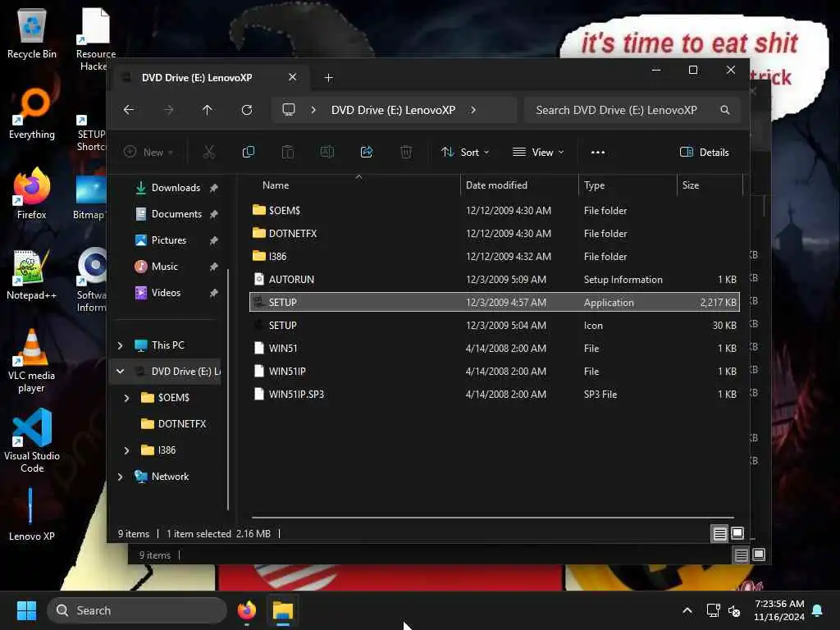This screenshot has width=840, height=630.
Task: Open Notepad++ desktop shortcut
Action: [x=32, y=275]
